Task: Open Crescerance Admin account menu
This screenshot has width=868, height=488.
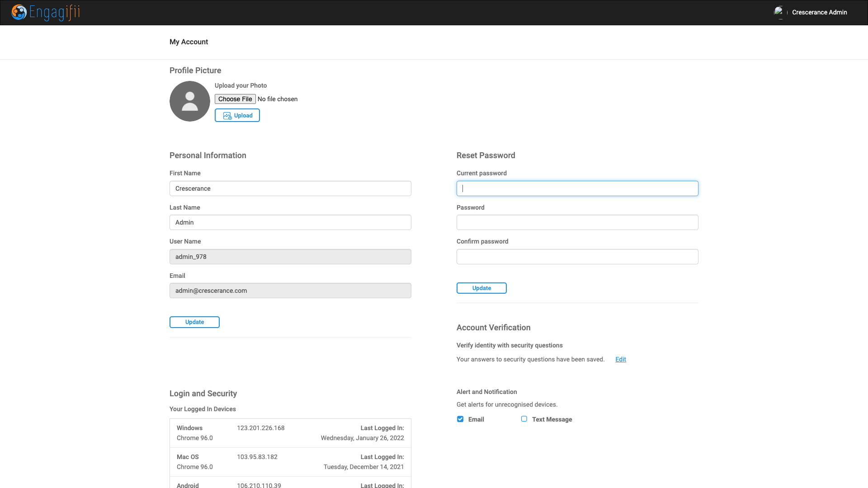Action: coord(819,12)
